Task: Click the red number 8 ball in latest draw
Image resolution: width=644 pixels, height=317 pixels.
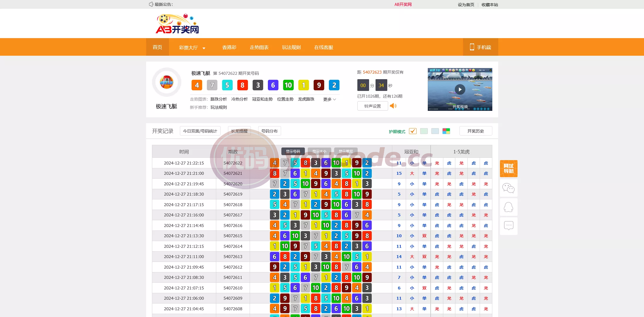Action: click(x=243, y=85)
